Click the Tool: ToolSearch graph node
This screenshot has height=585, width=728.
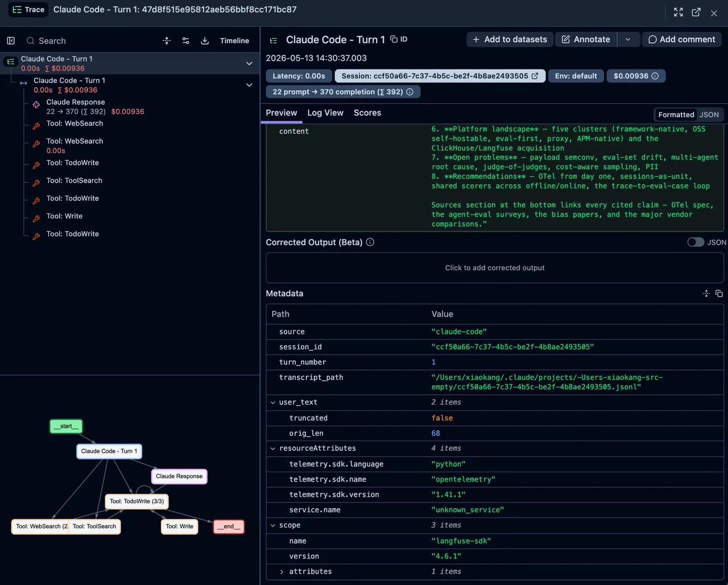tap(95, 526)
